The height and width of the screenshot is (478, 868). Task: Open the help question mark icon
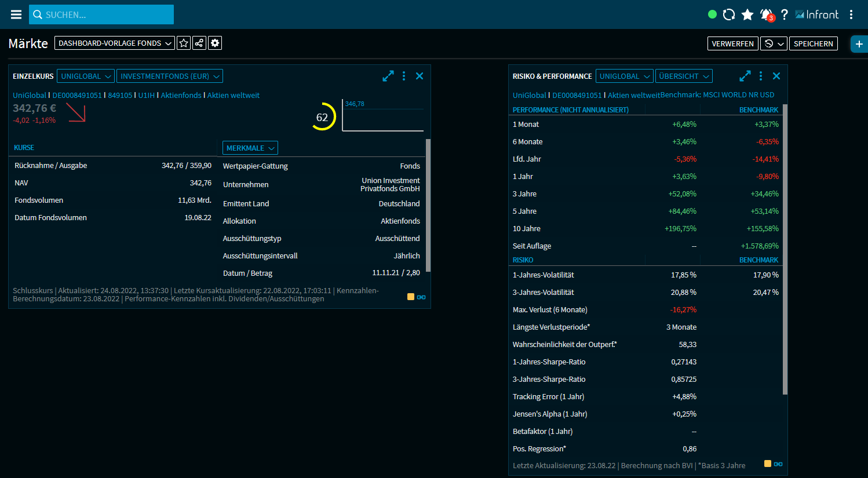[785, 14]
